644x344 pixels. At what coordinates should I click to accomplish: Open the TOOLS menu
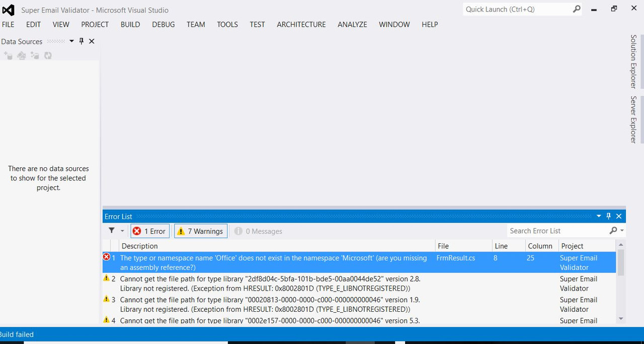[227, 24]
